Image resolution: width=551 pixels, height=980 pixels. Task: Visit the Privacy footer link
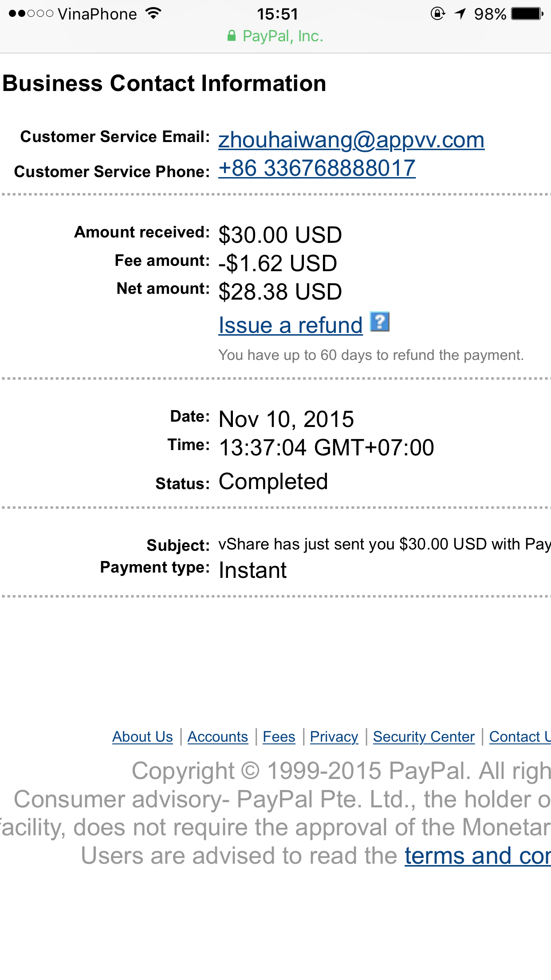[334, 737]
